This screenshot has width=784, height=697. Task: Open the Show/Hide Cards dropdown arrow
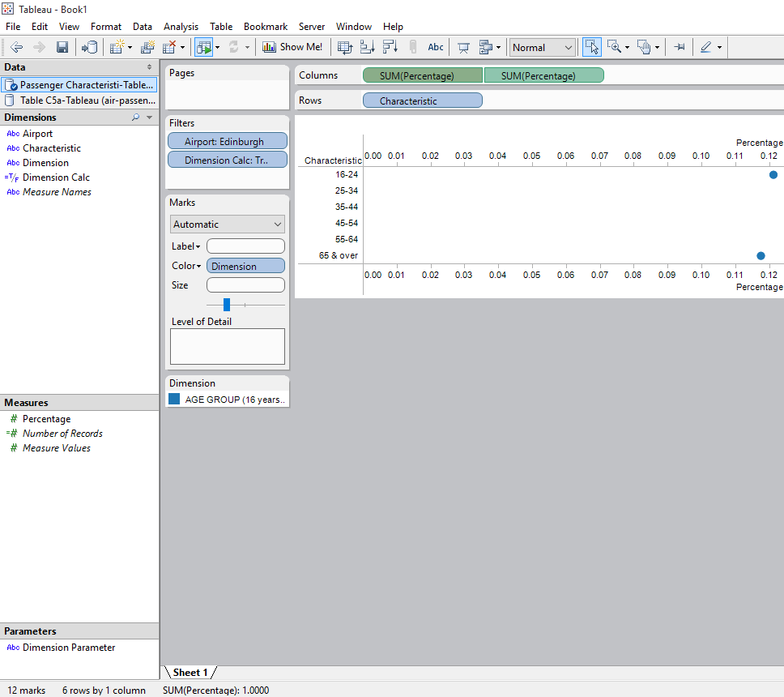pos(498,48)
